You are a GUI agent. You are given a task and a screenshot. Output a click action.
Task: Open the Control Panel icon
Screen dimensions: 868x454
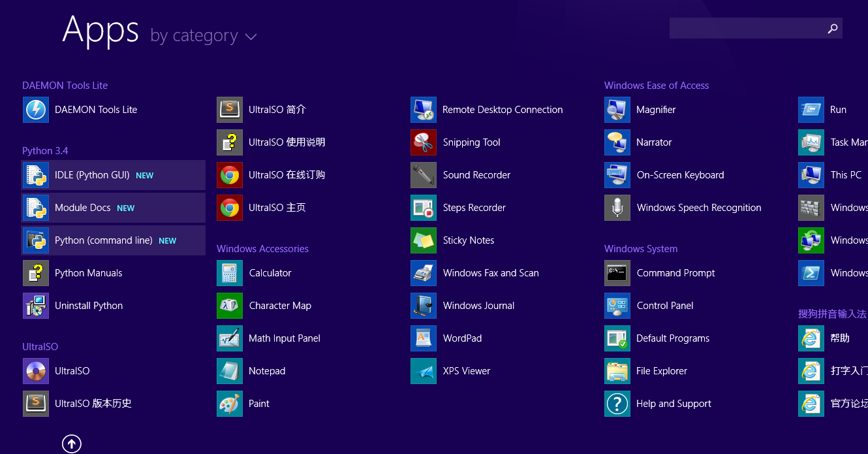click(x=617, y=306)
